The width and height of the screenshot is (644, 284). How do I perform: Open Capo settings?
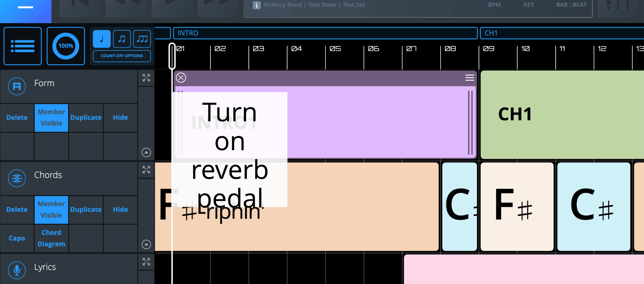17,238
